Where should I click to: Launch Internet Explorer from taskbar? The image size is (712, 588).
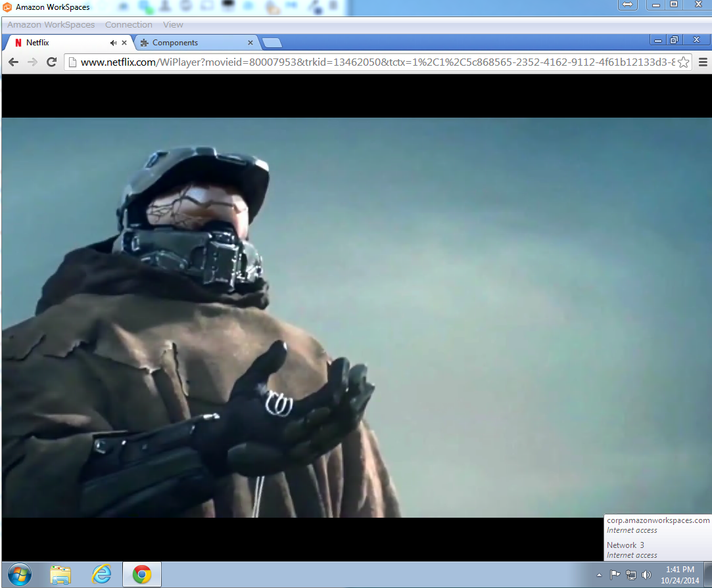click(101, 575)
